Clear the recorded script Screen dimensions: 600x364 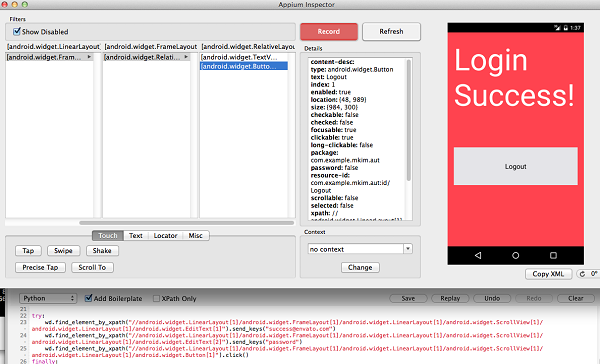pyautogui.click(x=576, y=298)
